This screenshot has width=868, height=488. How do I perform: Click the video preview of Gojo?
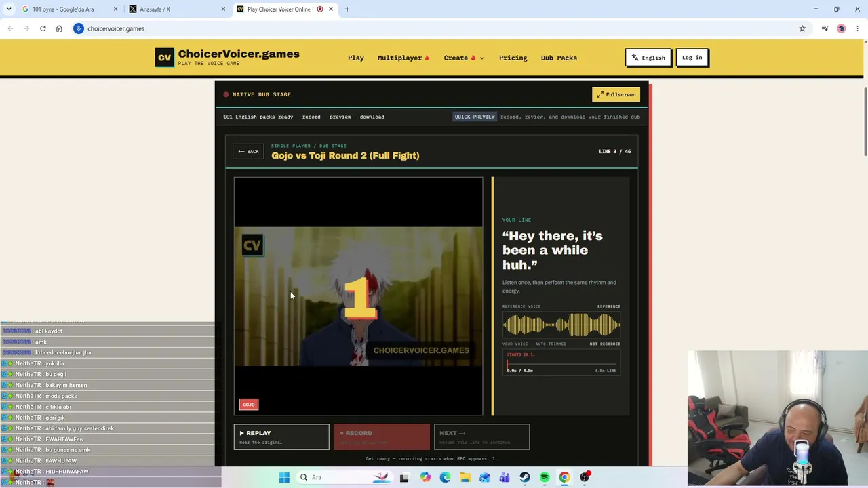pos(358,296)
